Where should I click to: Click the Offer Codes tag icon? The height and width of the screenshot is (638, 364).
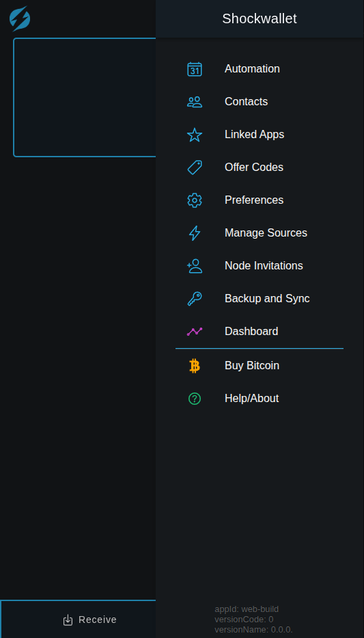point(195,168)
